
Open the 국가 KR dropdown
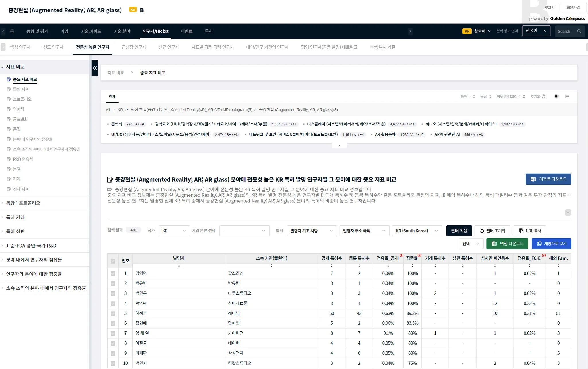(x=174, y=231)
